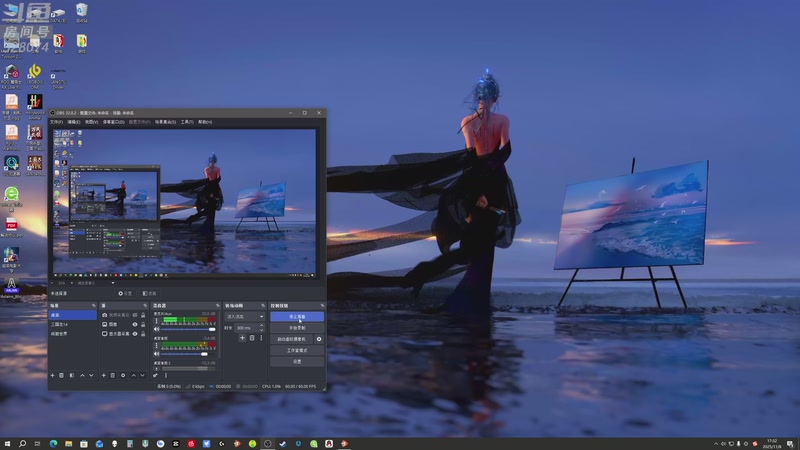The height and width of the screenshot is (450, 800).
Task: Open advanced audio properties icon in mixer
Action: tap(155, 376)
